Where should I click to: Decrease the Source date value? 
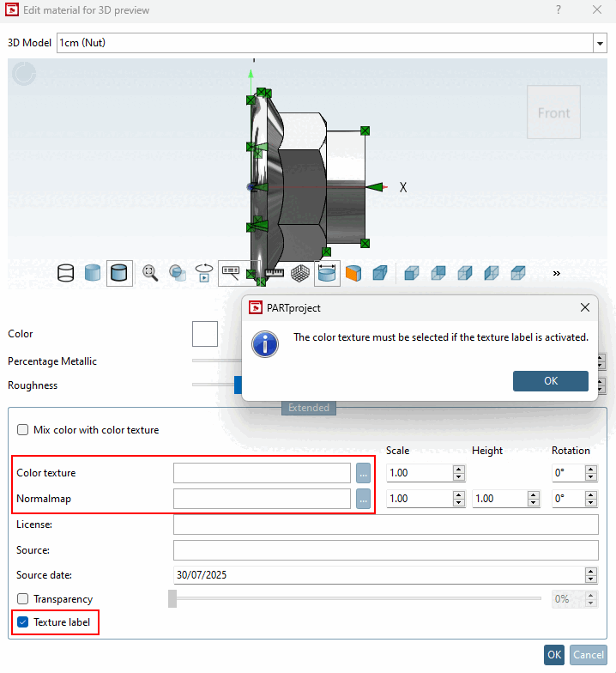590,579
